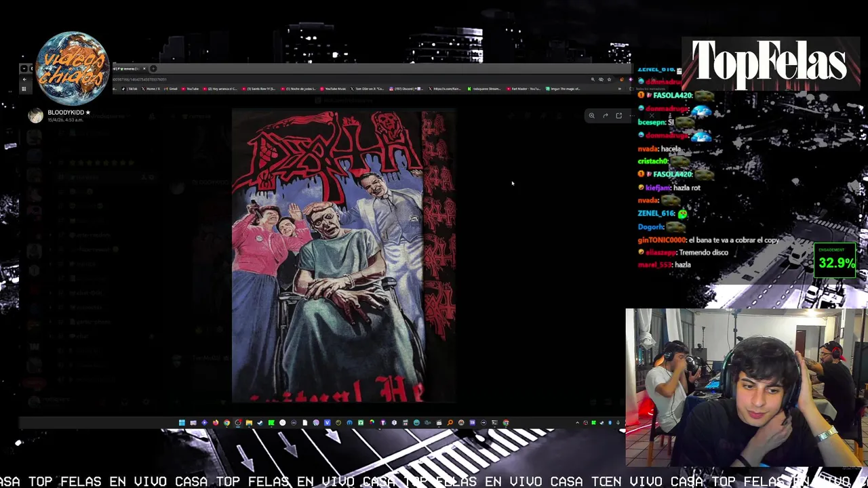Screen dimensions: 868x488
Task: Open the rodsquares Stream bookmark
Action: (484, 89)
